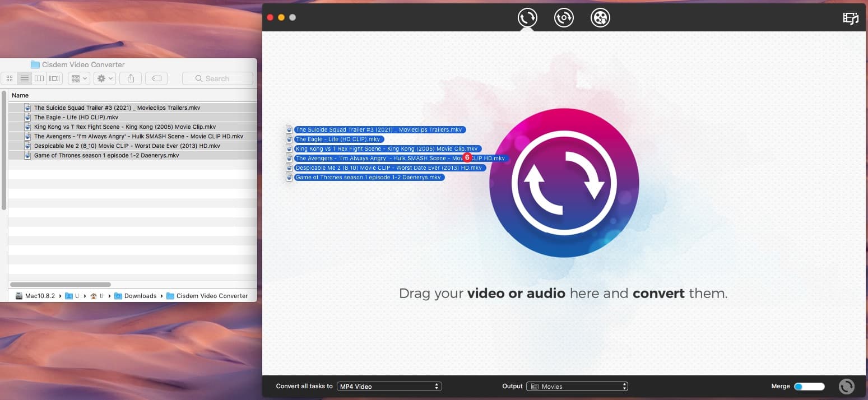Open the media browser film icon

pos(851,18)
